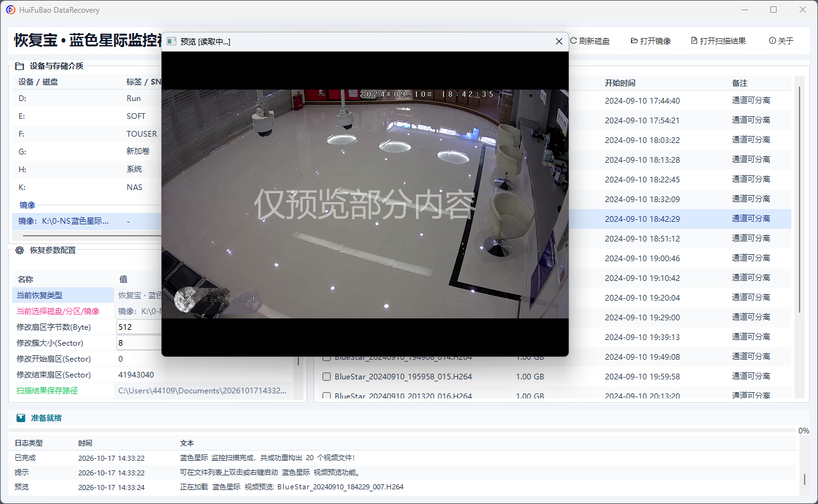Screen dimensions: 818x504
Task: Click the 扫描结果保存路径 parameter name
Action: pos(47,391)
